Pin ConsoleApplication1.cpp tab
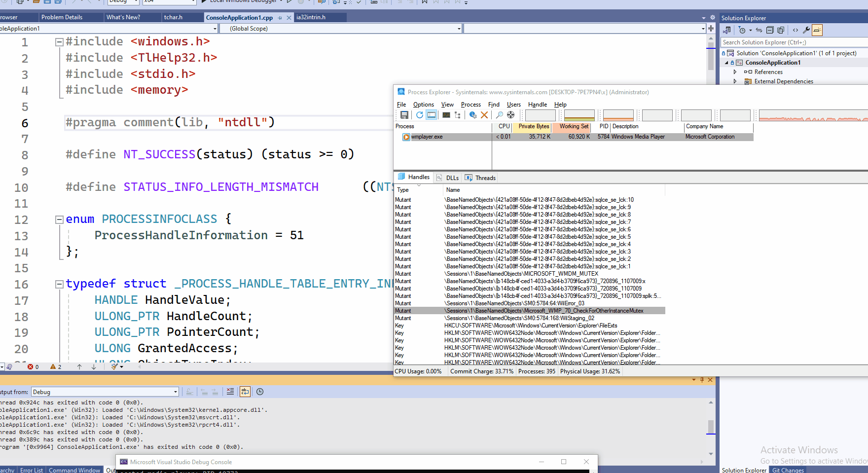The image size is (868, 473). tap(280, 18)
